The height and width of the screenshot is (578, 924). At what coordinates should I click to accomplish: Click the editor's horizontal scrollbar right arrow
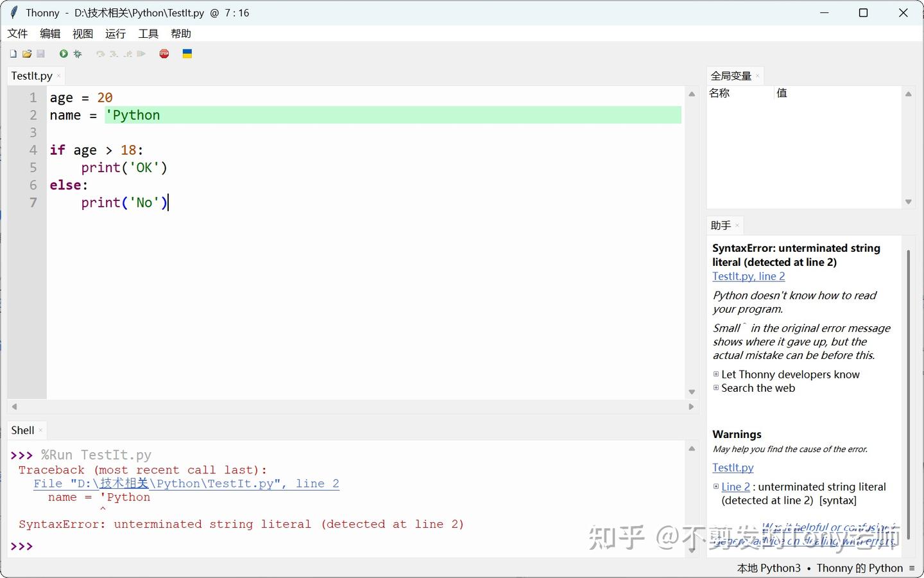[691, 407]
